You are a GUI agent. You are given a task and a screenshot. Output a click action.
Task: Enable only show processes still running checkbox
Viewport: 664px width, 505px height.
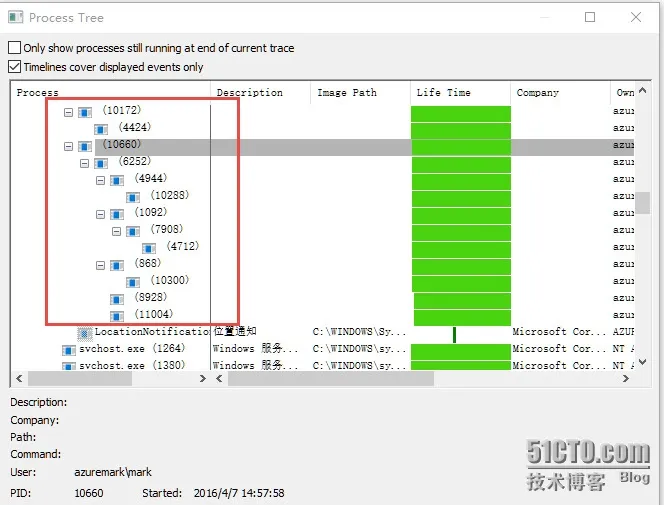[x=14, y=47]
